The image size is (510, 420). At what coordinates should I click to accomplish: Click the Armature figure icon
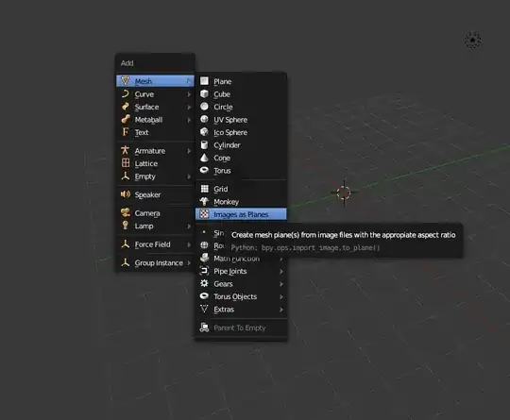126,150
